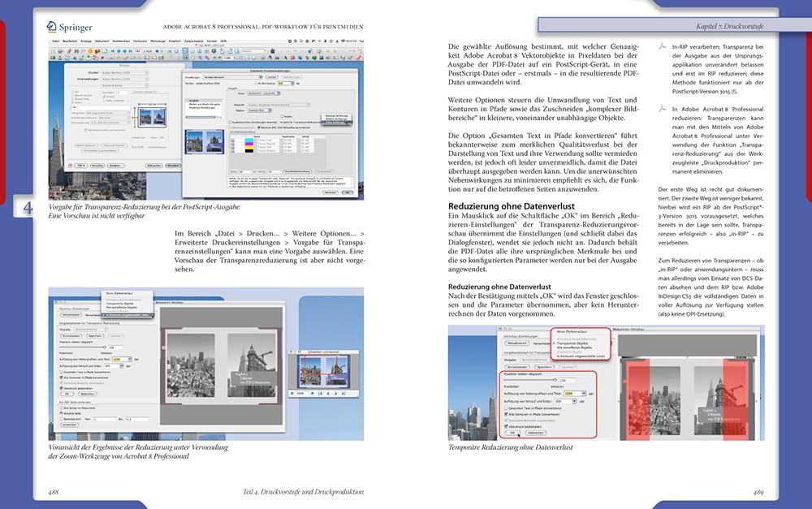Select the 'Aktuelle Seite' radio button
Screen dimensions: 812x509
click(x=61, y=413)
